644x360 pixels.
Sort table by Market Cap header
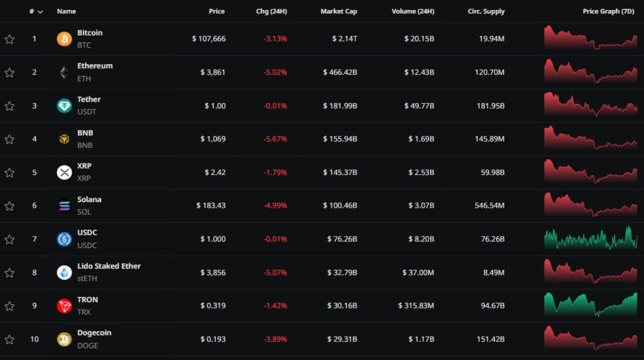(338, 11)
